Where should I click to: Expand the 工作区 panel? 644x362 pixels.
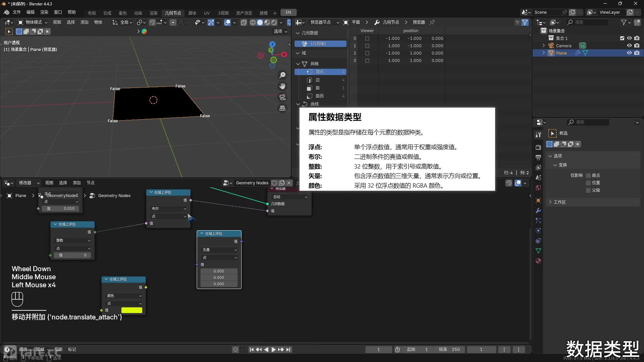pos(560,202)
